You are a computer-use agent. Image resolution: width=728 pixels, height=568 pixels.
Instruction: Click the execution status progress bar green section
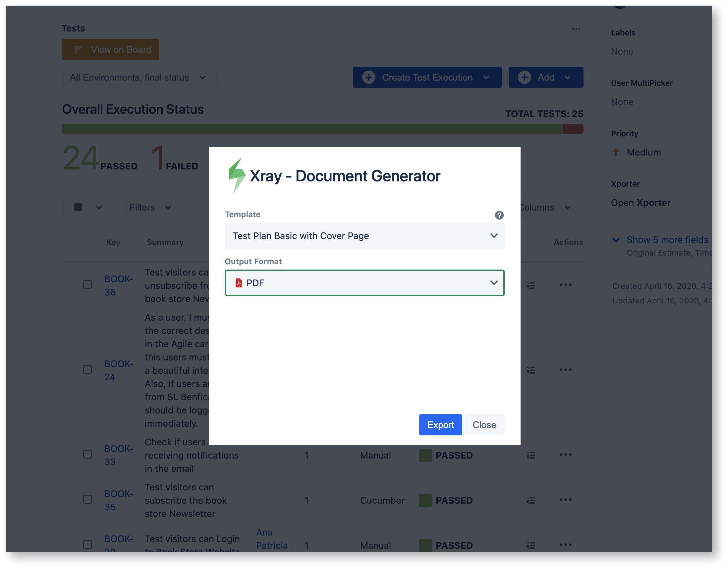click(312, 129)
